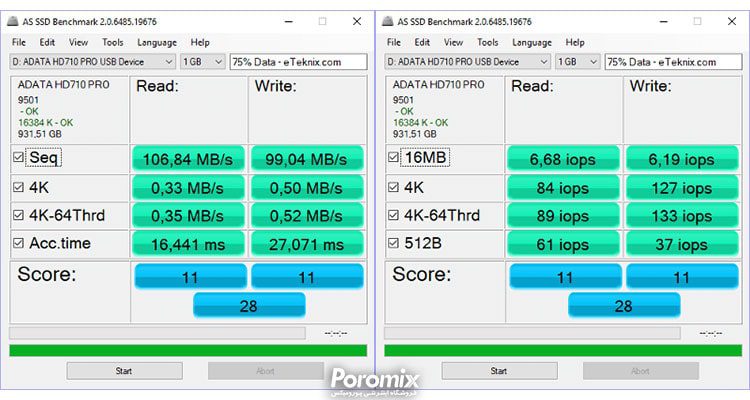The width and height of the screenshot is (750, 400).
Task: Open the drive selector dropdown in right window
Action: 467,62
